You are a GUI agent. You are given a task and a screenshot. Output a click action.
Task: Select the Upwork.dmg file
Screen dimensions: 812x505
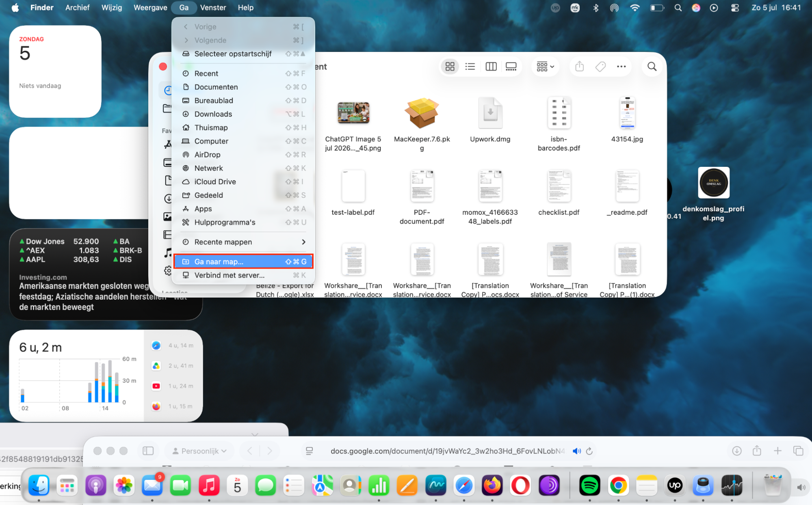(490, 120)
